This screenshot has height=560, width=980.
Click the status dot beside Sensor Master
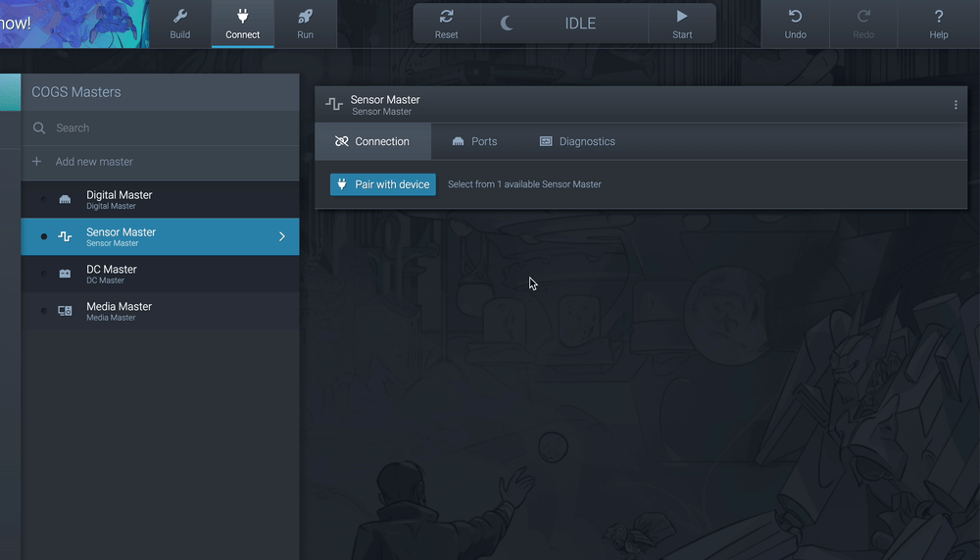(x=44, y=236)
